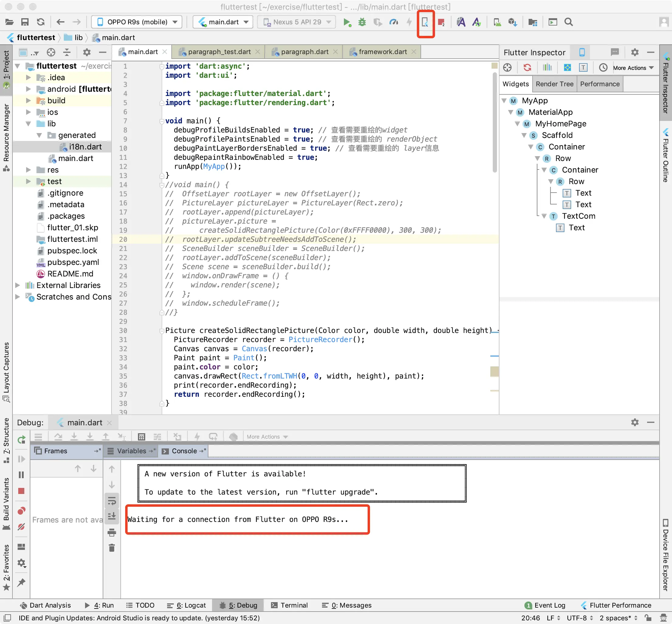Image resolution: width=672 pixels, height=624 pixels.
Task: Save all files with the floppy icon
Action: pyautogui.click(x=25, y=22)
